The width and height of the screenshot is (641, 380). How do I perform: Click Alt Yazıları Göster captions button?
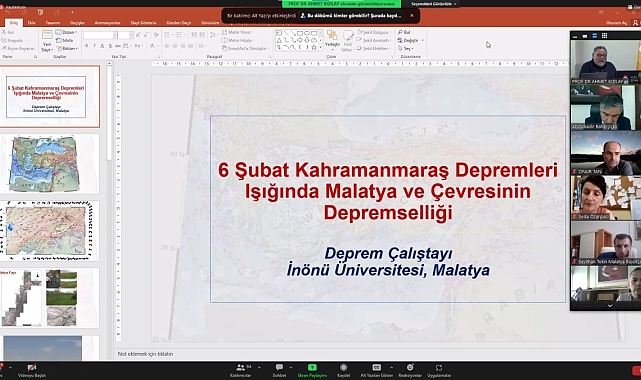377,370
